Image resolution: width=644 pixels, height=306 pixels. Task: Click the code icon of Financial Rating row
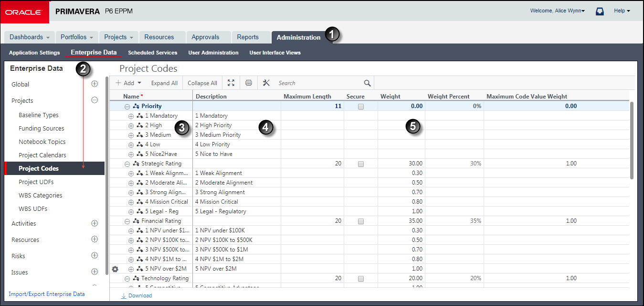[136, 221]
